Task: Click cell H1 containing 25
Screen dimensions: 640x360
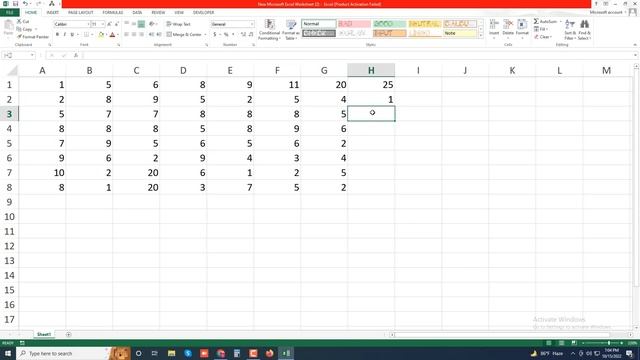Action: click(x=371, y=84)
